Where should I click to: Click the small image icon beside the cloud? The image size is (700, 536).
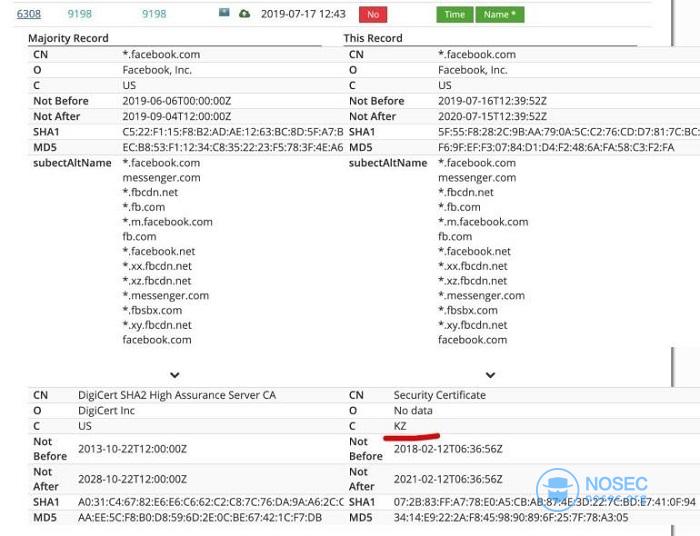click(224, 12)
